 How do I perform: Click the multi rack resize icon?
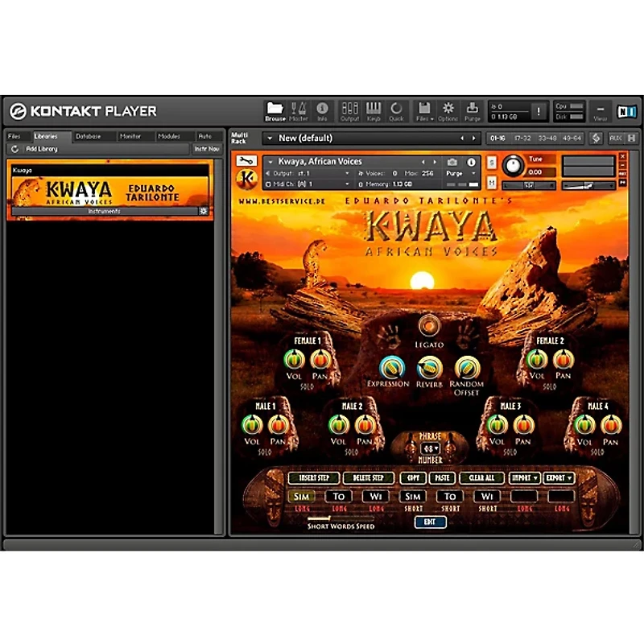596,138
